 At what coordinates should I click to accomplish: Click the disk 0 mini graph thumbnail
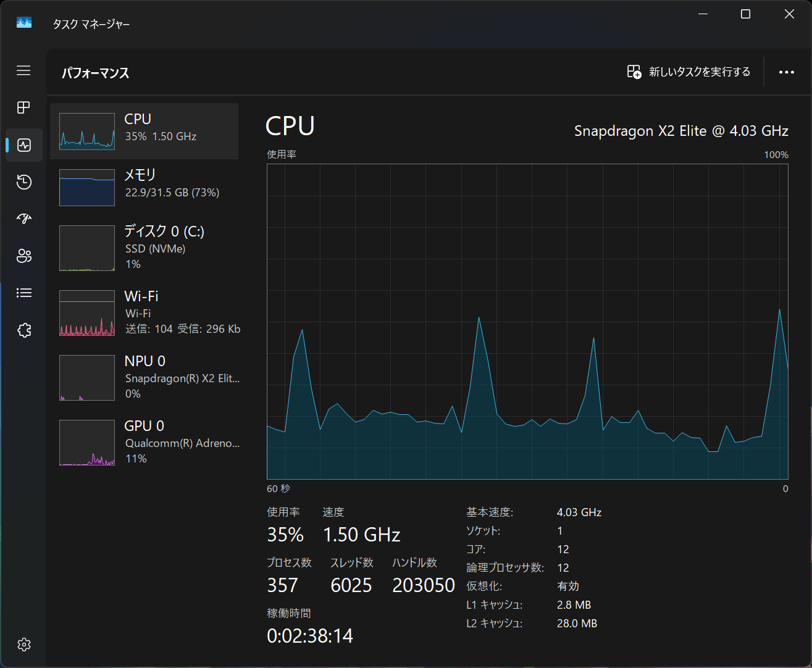[x=87, y=248]
